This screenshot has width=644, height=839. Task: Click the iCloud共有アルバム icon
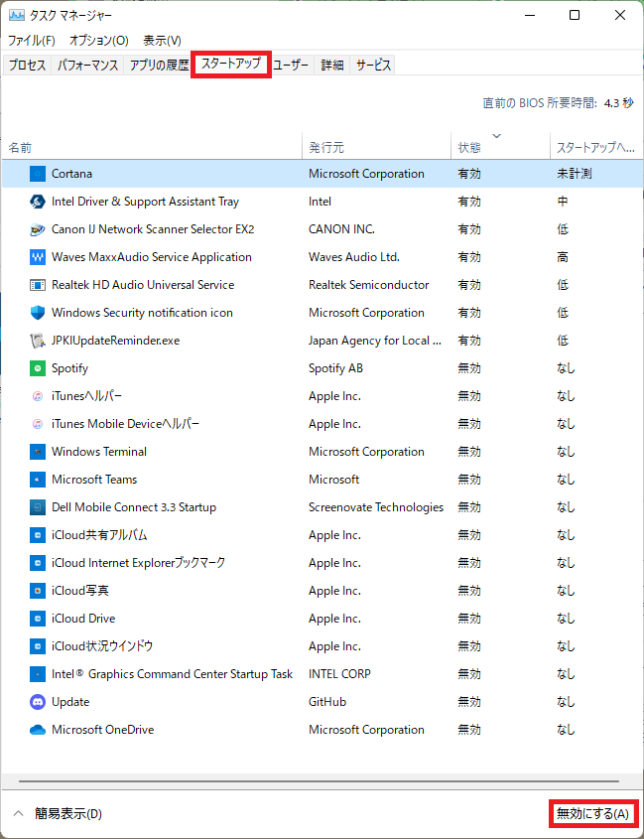pyautogui.click(x=38, y=535)
